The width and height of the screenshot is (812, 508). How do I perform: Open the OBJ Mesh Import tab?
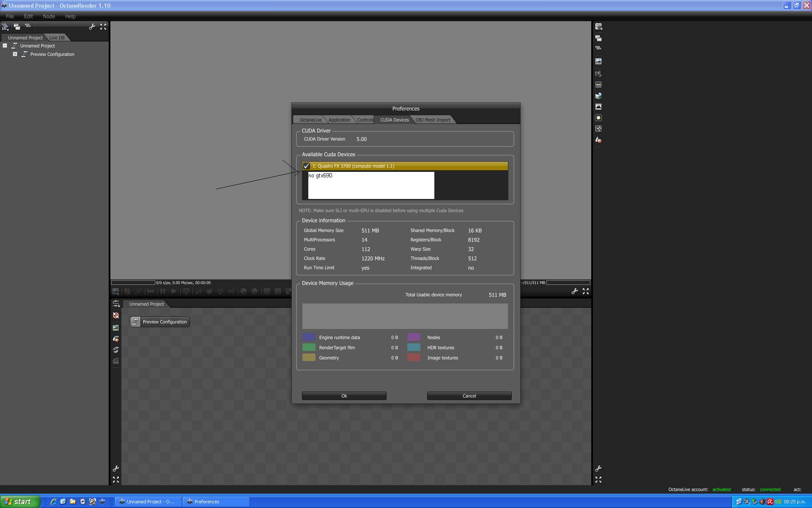pyautogui.click(x=433, y=120)
